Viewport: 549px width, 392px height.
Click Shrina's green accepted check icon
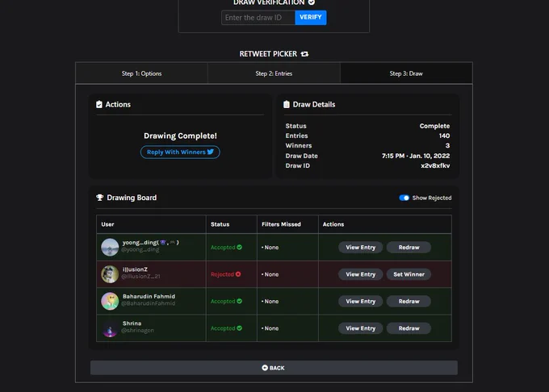click(x=240, y=328)
